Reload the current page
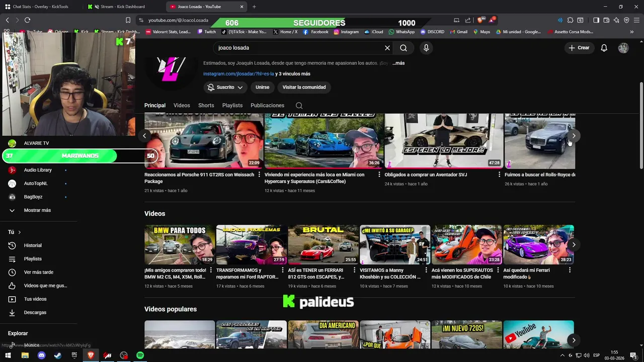 click(27, 20)
